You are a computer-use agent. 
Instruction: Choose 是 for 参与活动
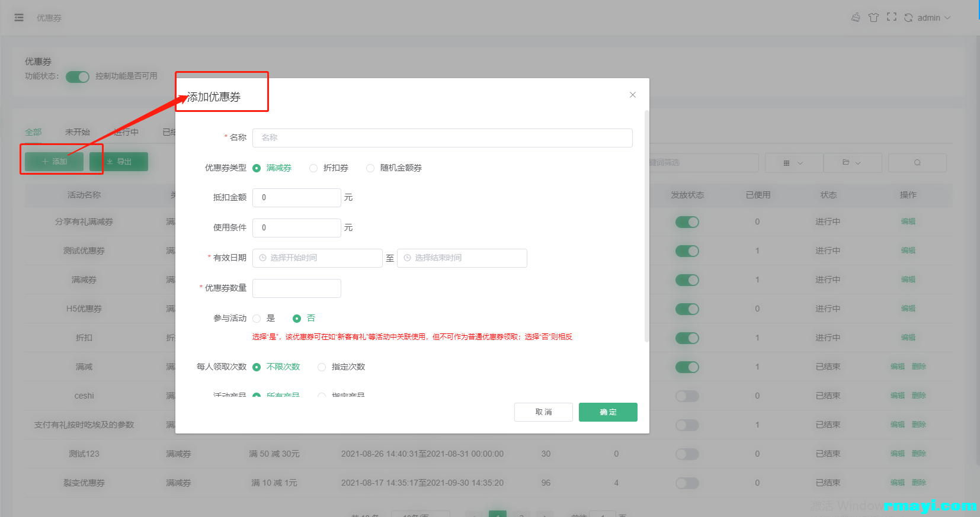[264, 319]
